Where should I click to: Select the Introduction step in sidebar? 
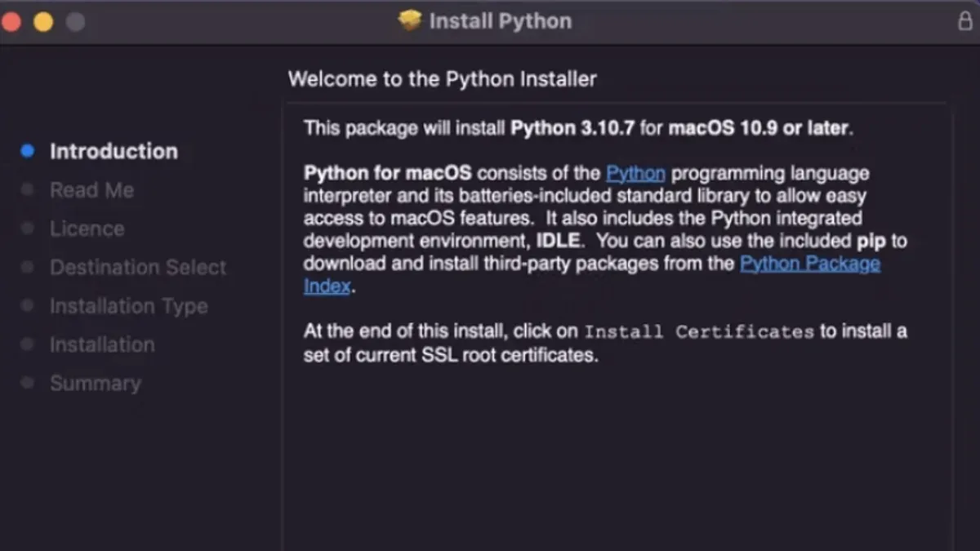[114, 151]
